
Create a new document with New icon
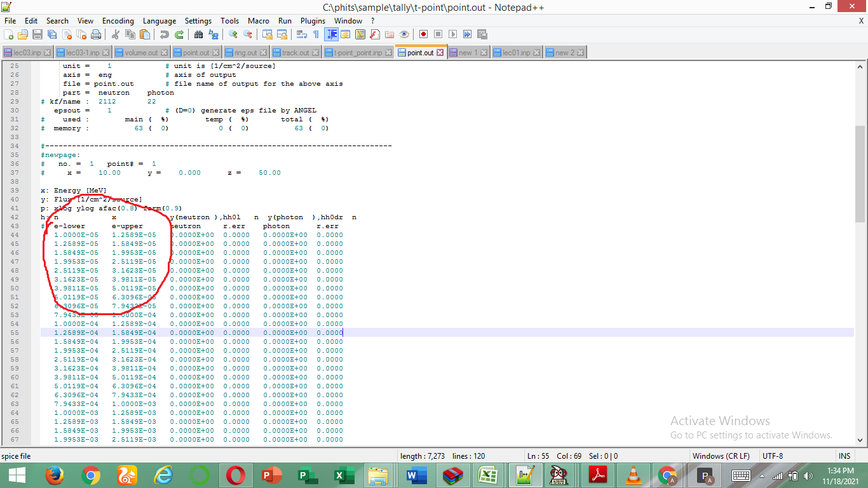tap(9, 34)
